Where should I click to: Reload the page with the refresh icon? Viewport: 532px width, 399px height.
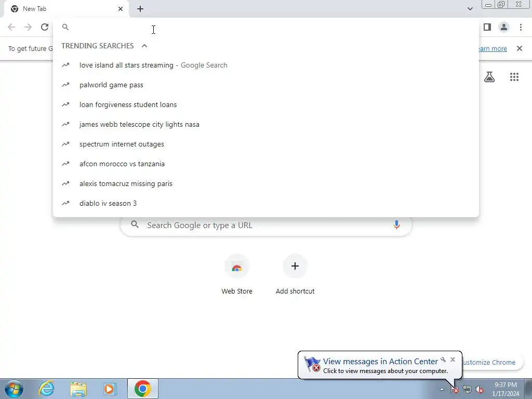45,27
